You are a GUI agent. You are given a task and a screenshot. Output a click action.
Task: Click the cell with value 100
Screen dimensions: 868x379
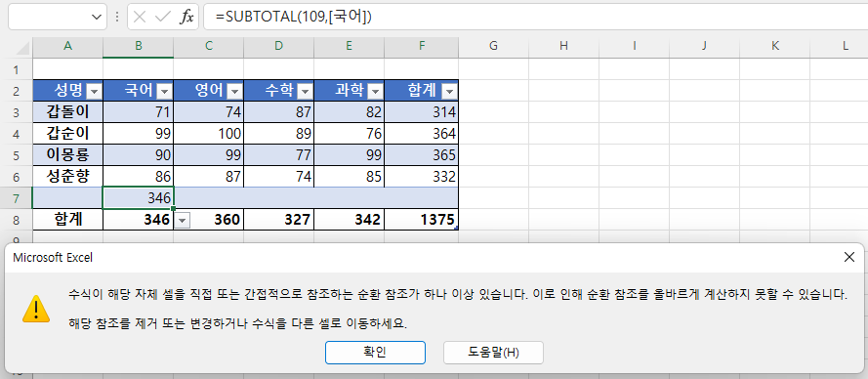208,134
